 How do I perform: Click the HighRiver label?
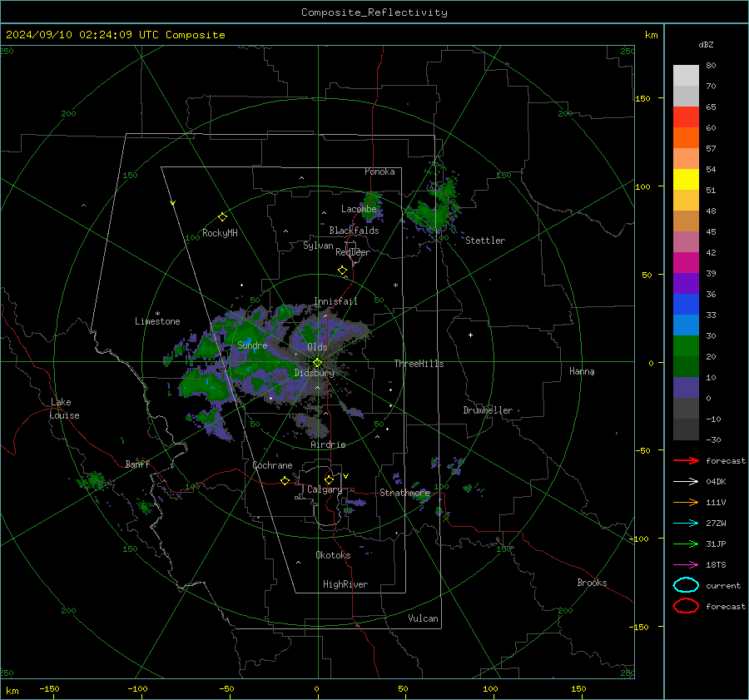click(345, 584)
